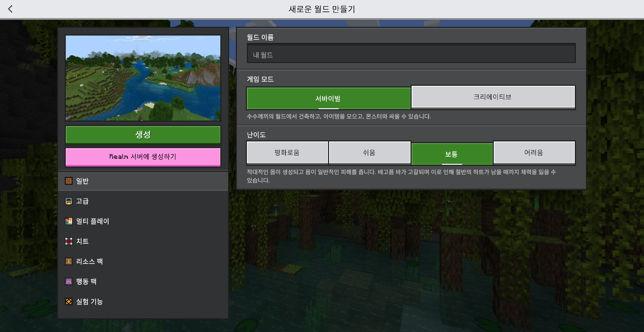Set difficulty to 평화로움
The width and height of the screenshot is (644, 332).
click(287, 152)
